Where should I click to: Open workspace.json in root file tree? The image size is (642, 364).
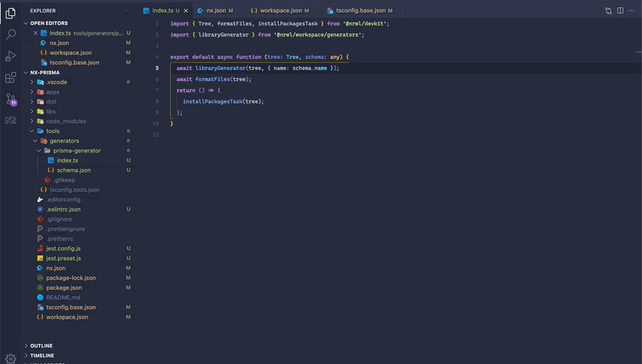tap(67, 317)
